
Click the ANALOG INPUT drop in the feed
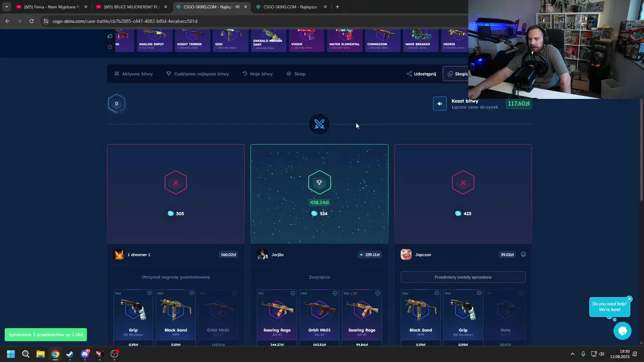click(x=154, y=40)
